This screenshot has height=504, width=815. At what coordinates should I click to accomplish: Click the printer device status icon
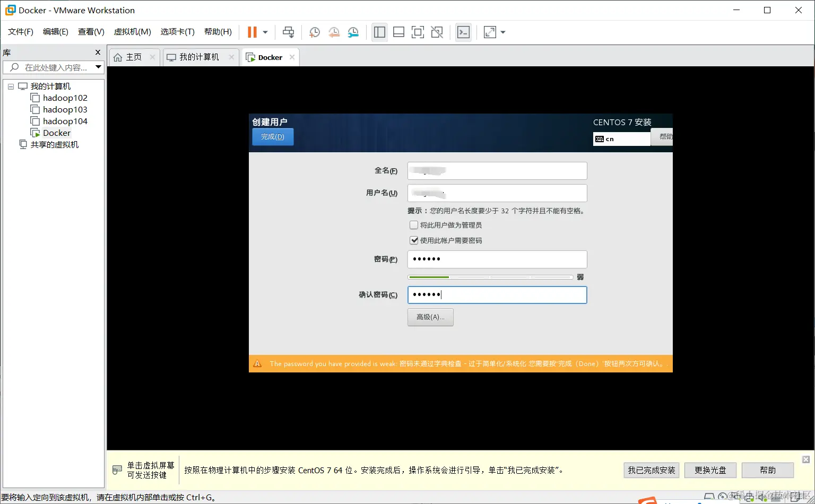[749, 497]
